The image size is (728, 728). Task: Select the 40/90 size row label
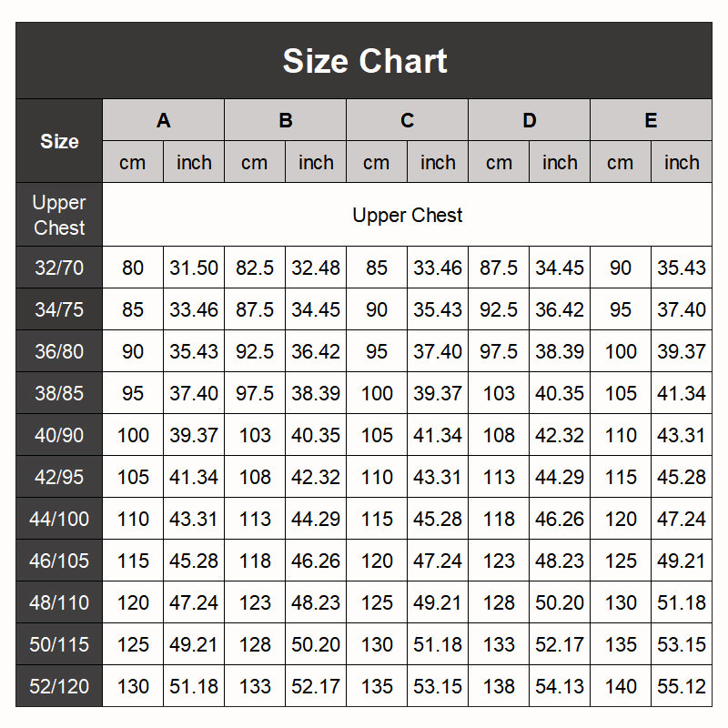point(59,435)
